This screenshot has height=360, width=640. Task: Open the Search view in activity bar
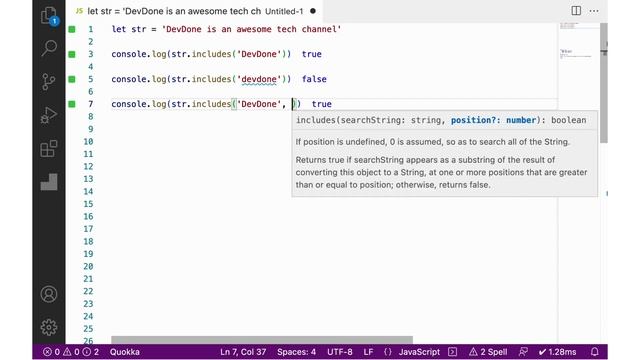pyautogui.click(x=49, y=48)
